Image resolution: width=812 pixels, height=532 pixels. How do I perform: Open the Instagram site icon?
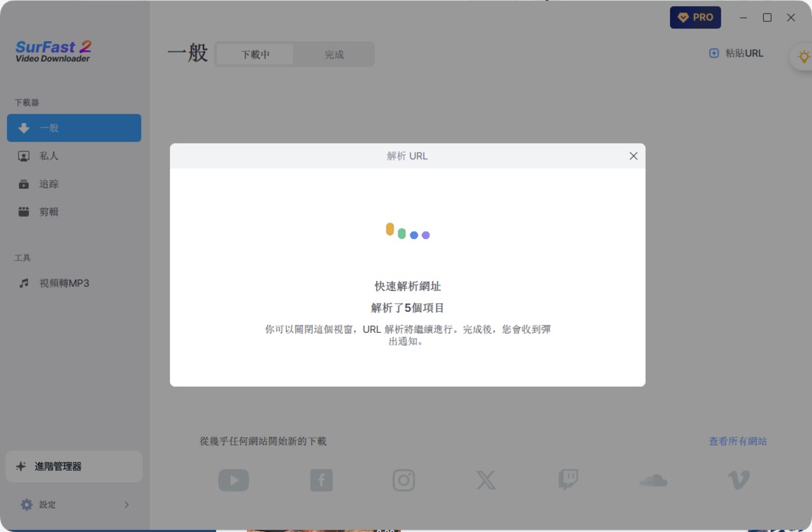[403, 480]
